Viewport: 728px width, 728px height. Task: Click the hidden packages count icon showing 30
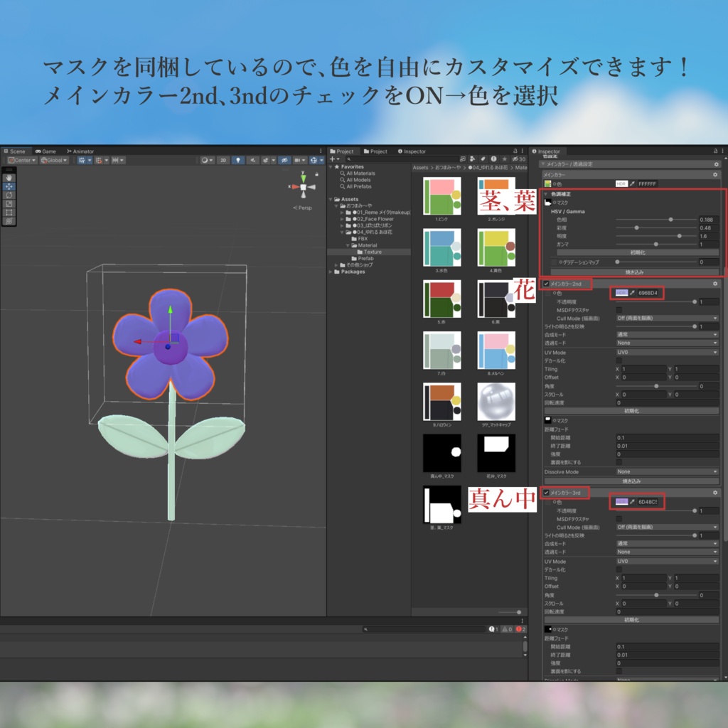519,159
